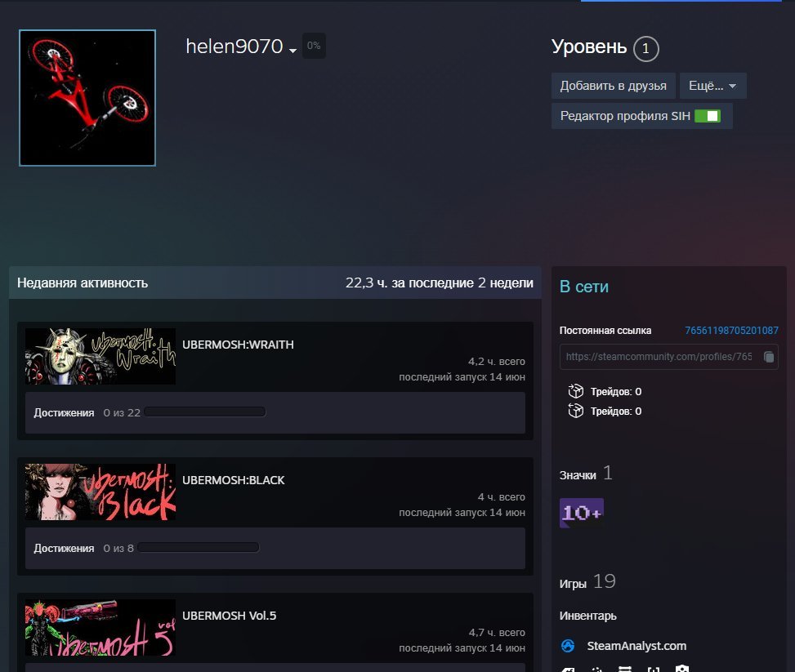Open the "Значки" badges link

[x=578, y=475]
